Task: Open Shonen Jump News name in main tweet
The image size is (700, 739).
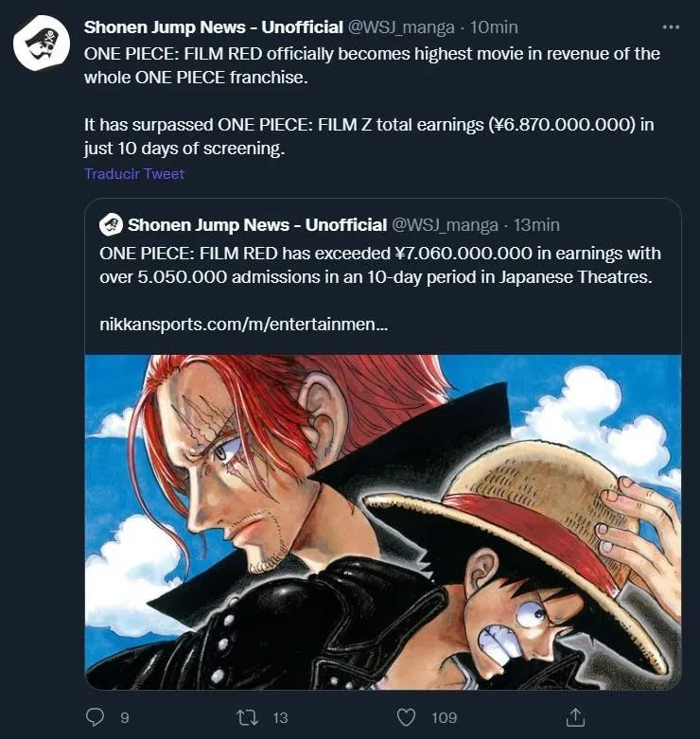Action: pyautogui.click(x=214, y=27)
